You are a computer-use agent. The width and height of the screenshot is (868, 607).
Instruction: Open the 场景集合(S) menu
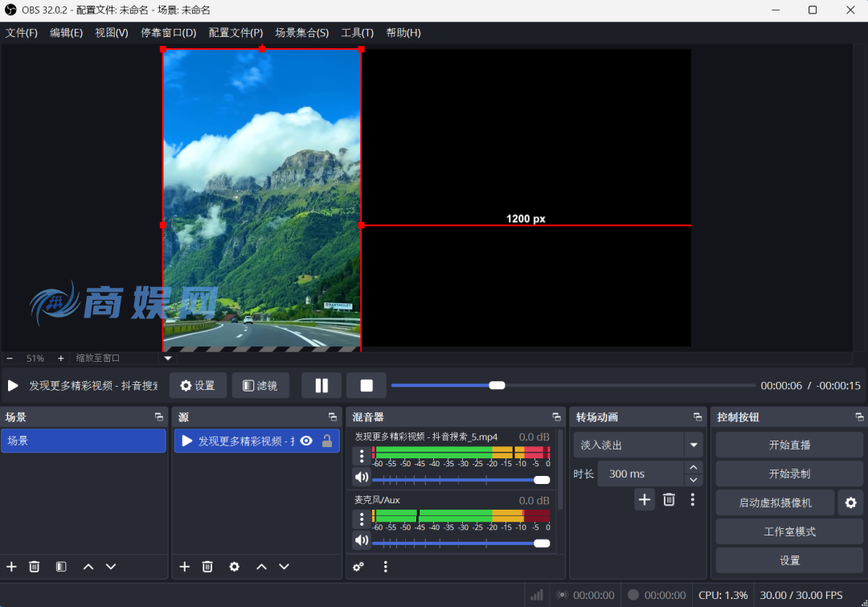pos(301,33)
